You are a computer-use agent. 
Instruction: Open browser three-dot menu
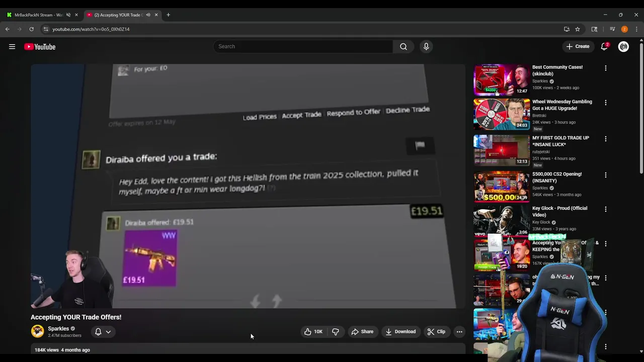[636, 29]
